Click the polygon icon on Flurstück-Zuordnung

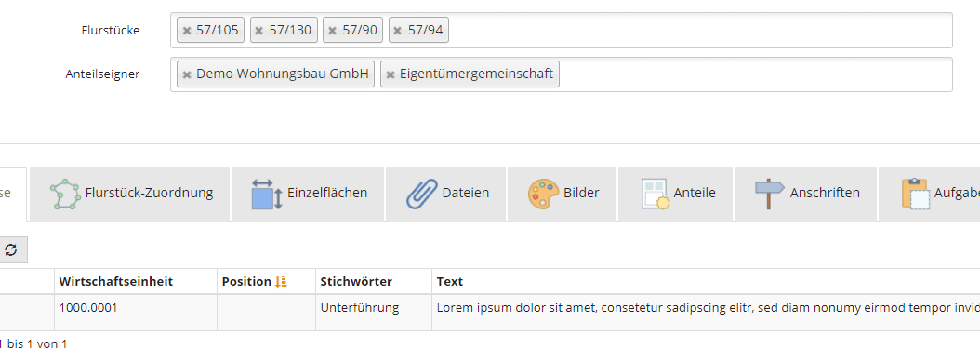click(65, 194)
